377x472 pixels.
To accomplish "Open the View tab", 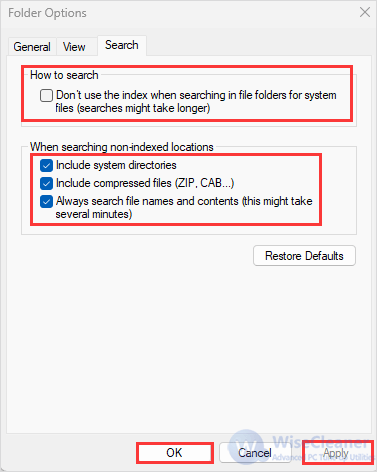I will click(74, 47).
